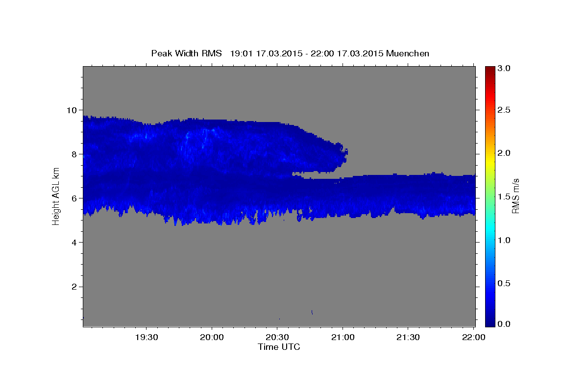Screen dimensions: 588x392
Task: Click the dark blue bottom of the colorbar
Action: (x=490, y=322)
